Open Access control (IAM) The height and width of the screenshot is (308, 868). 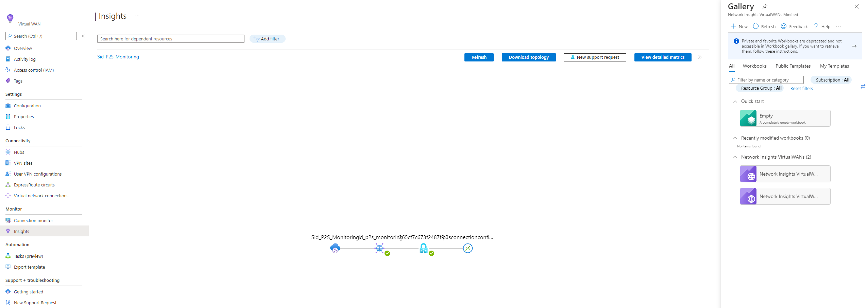34,70
